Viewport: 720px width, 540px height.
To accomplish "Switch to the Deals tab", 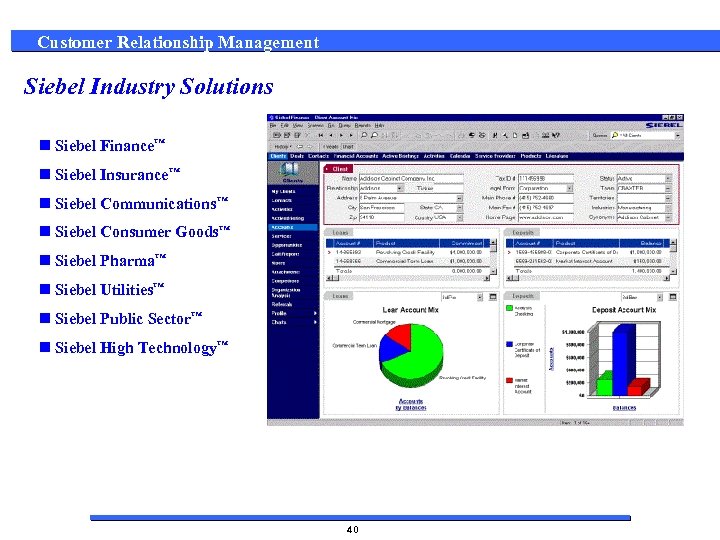I will (x=297, y=156).
